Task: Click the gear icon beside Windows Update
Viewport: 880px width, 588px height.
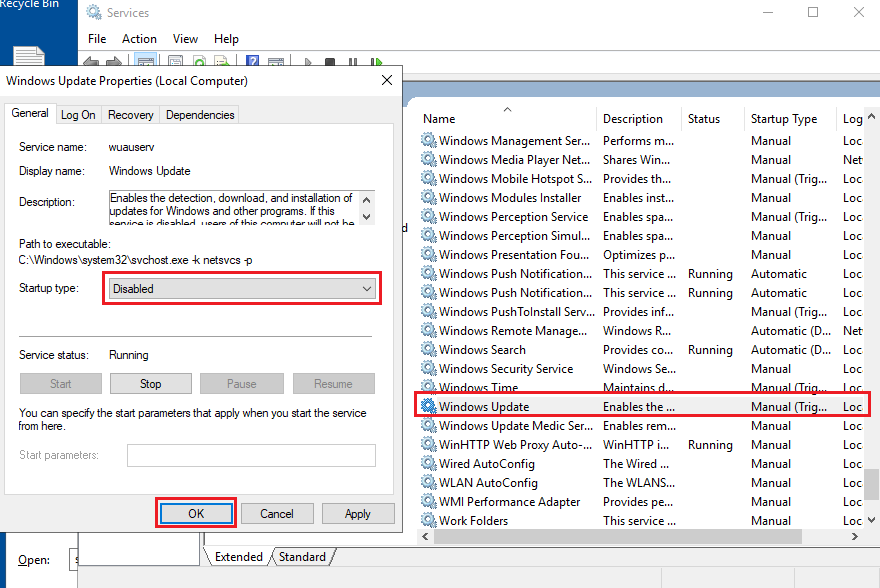Action: tap(429, 406)
